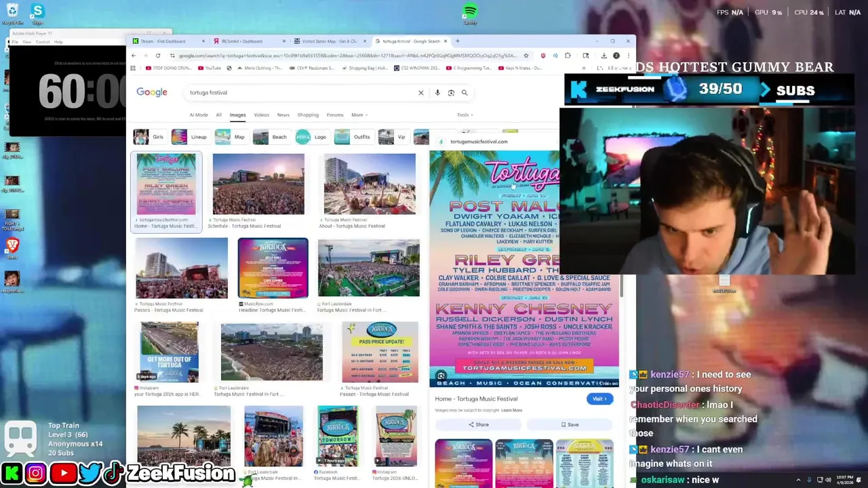Filter images by the Vip chip
The height and width of the screenshot is (488, 868).
coord(393,137)
